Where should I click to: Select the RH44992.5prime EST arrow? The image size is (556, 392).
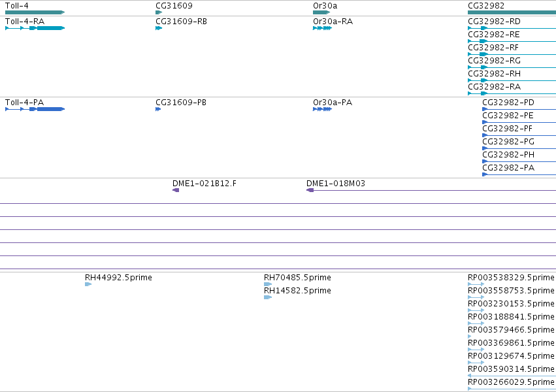(88, 284)
